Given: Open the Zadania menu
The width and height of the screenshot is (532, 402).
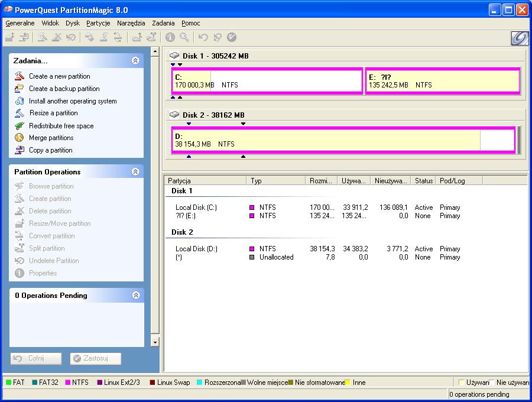Looking at the screenshot, I should click(x=163, y=23).
